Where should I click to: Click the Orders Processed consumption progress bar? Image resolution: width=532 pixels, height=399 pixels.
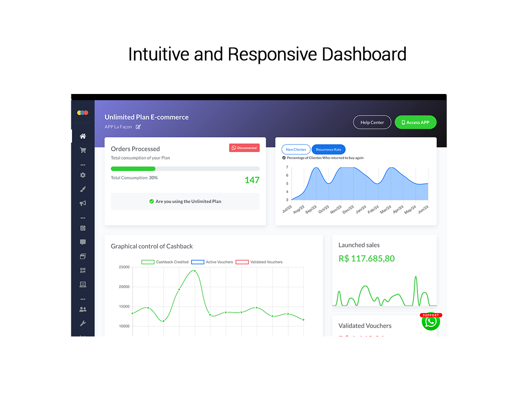185,169
